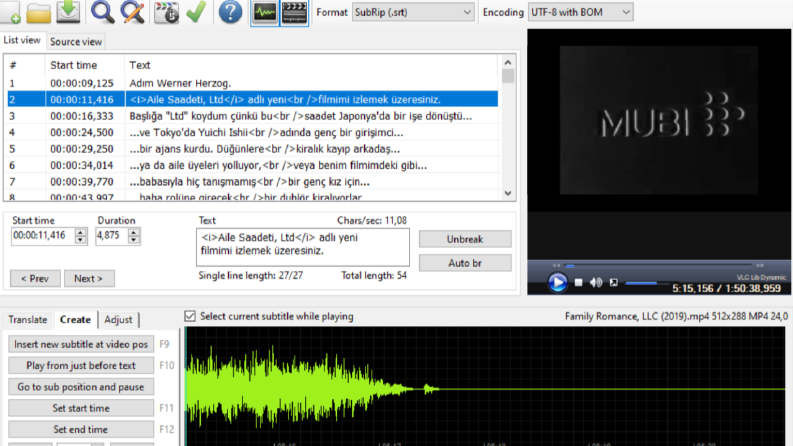Open the Encoding UTF-8 with BOM dropdown

click(x=580, y=12)
